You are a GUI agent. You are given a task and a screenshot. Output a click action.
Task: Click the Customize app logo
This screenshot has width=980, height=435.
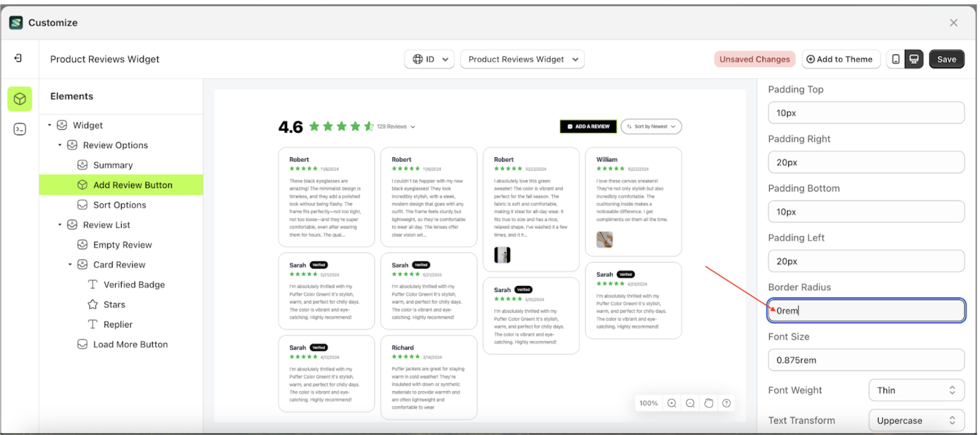point(16,23)
